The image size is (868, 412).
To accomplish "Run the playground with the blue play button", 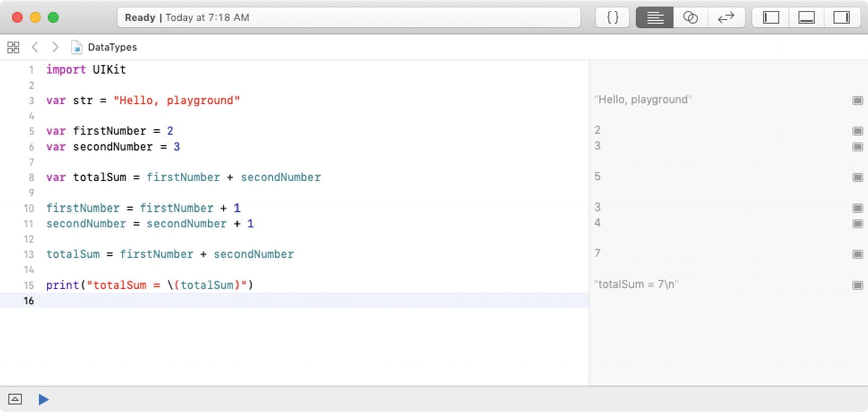I will 44,399.
